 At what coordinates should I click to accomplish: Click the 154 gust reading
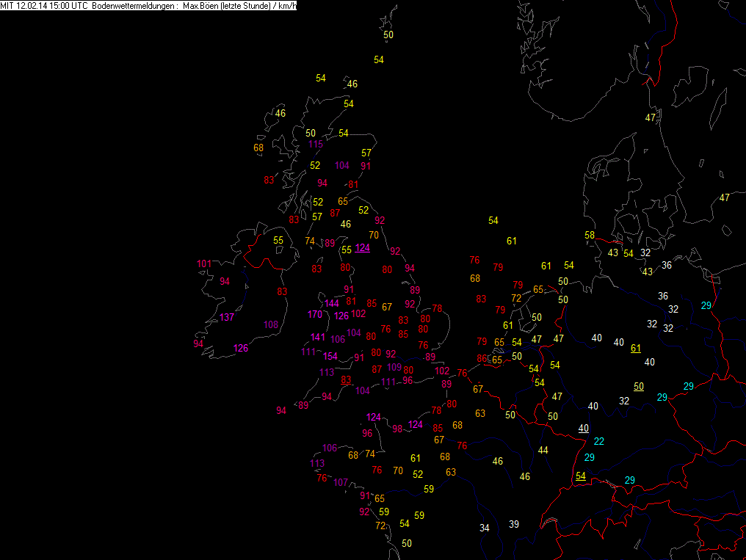click(330, 356)
